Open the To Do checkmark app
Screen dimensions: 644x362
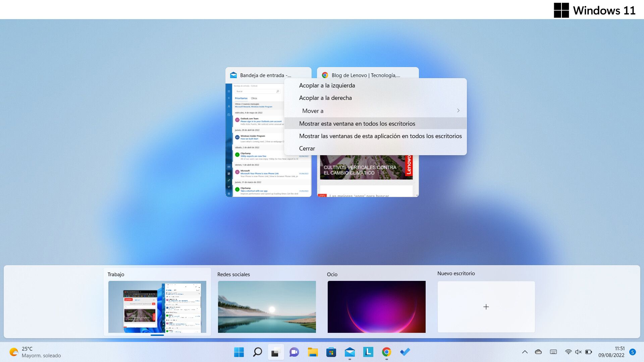coord(405,352)
